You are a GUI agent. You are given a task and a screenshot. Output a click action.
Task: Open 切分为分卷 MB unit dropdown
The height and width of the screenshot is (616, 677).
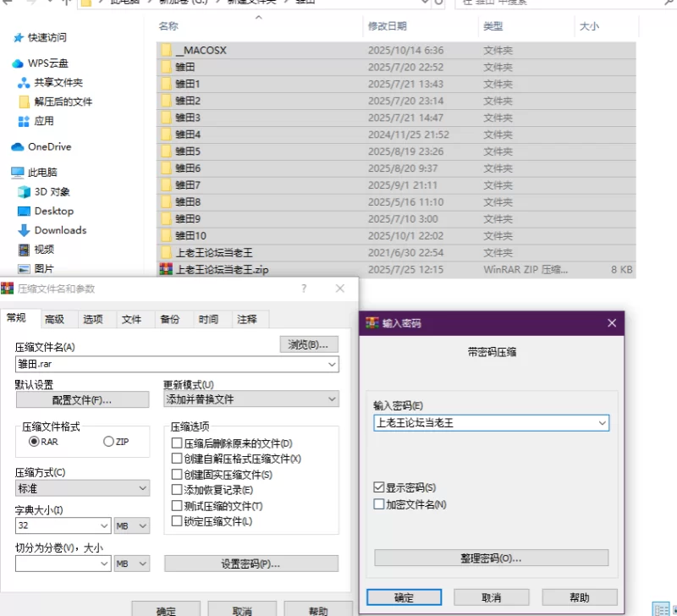coord(132,564)
